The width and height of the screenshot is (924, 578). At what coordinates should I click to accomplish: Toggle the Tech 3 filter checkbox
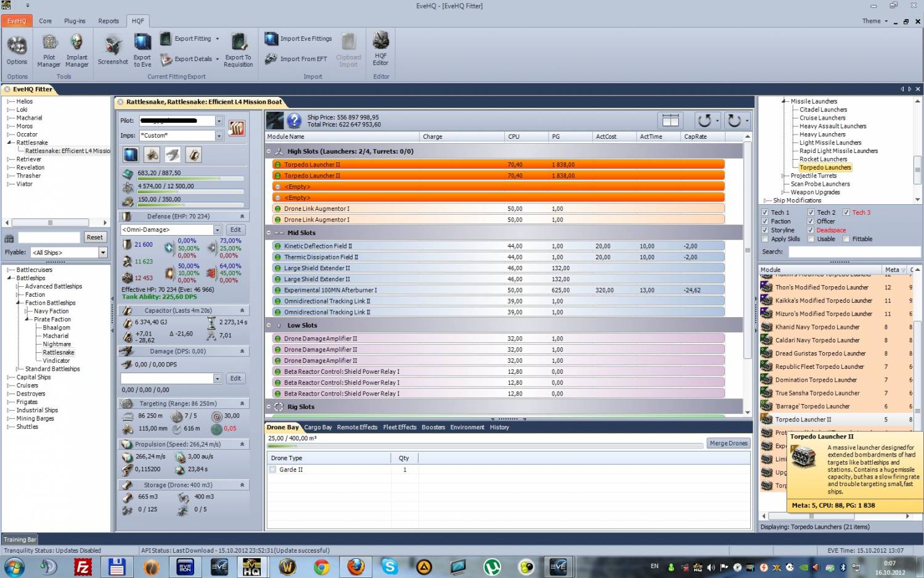(x=846, y=213)
